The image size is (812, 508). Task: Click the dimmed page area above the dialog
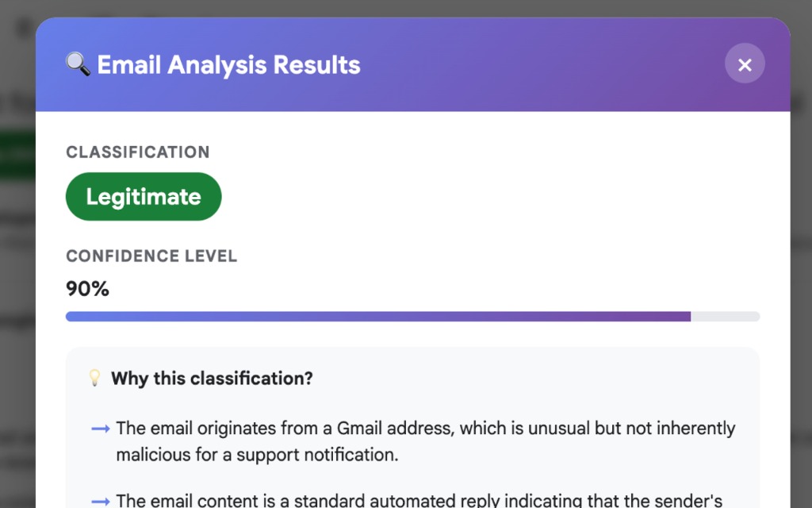pyautogui.click(x=396, y=7)
